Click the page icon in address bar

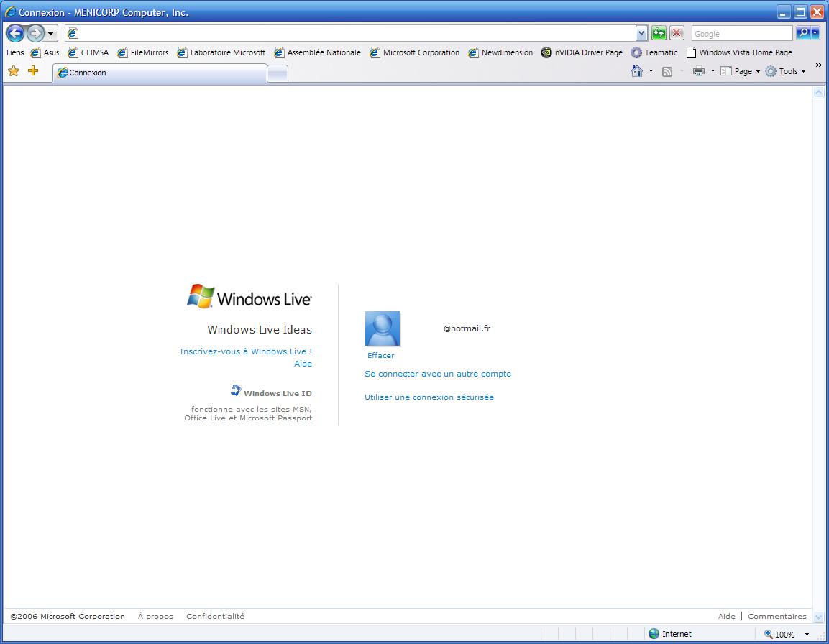[x=73, y=33]
